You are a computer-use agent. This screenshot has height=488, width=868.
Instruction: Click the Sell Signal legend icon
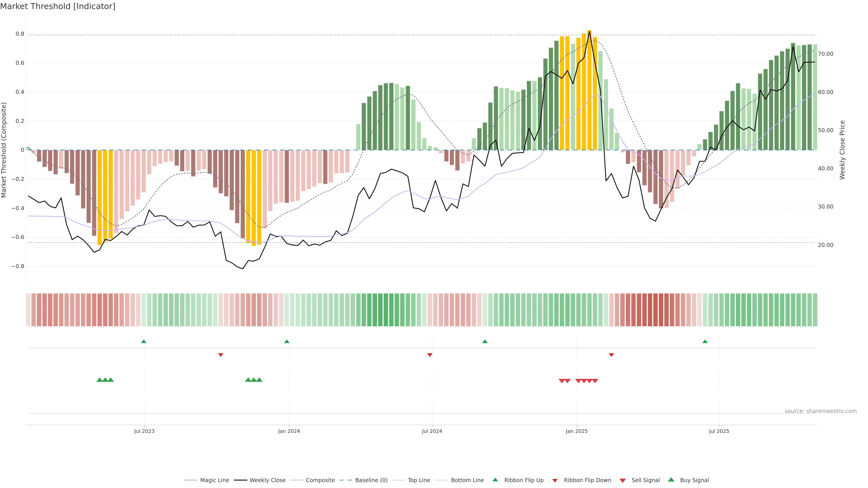tap(623, 481)
